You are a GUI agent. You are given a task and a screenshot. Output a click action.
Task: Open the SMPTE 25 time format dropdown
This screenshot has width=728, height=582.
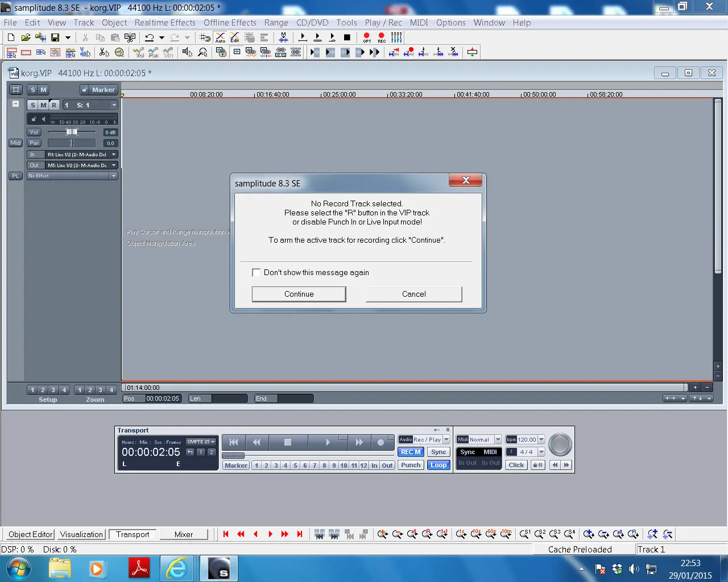tap(201, 442)
